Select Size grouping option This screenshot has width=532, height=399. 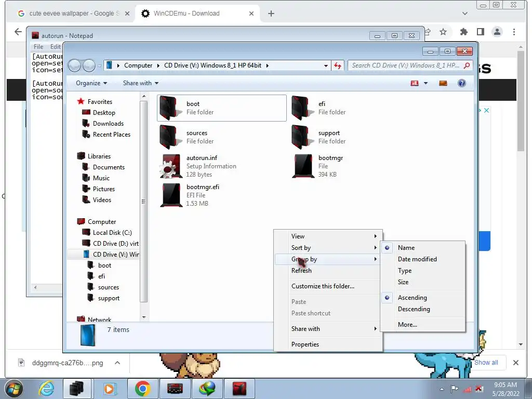pyautogui.click(x=423, y=282)
